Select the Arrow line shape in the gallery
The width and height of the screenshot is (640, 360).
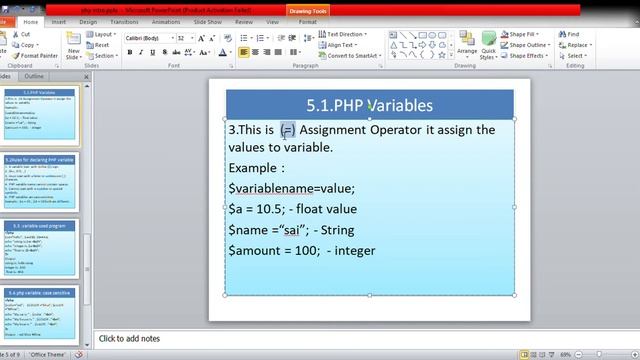coord(413,35)
